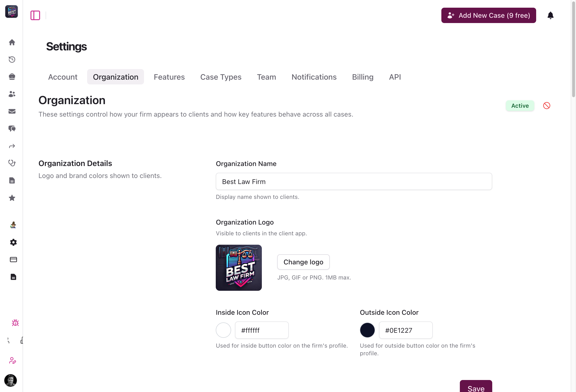Go to Home in sidebar
Image resolution: width=576 pixels, height=392 pixels.
point(12,42)
